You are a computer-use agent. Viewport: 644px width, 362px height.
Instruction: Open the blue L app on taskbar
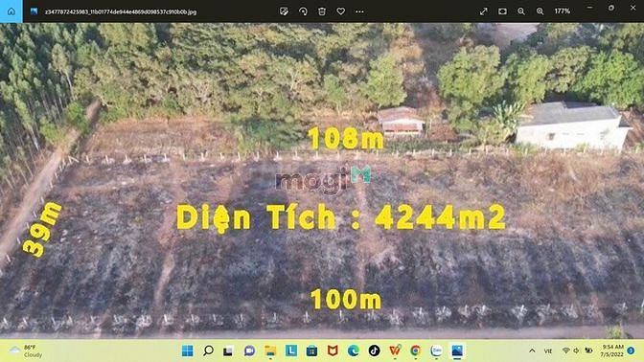pyautogui.click(x=291, y=351)
